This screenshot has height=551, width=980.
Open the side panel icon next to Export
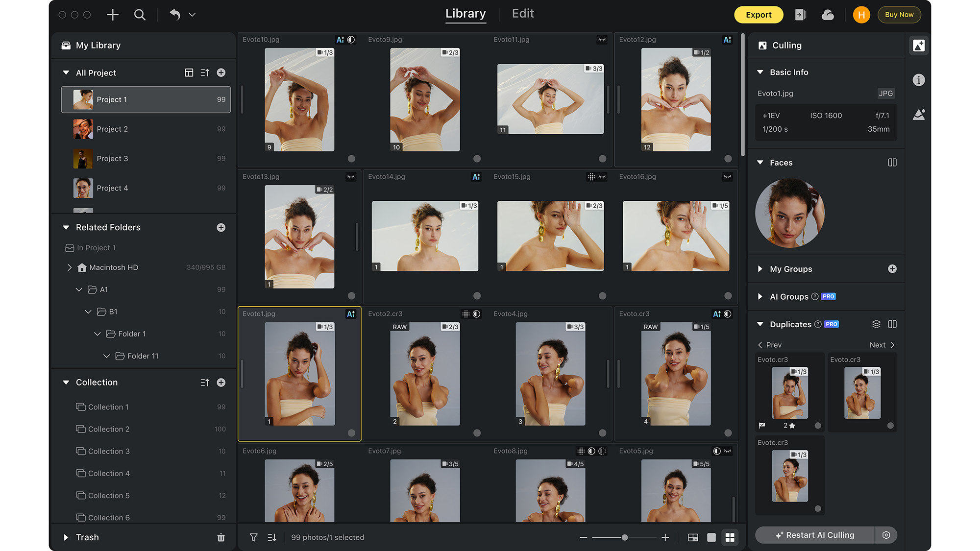coord(801,15)
